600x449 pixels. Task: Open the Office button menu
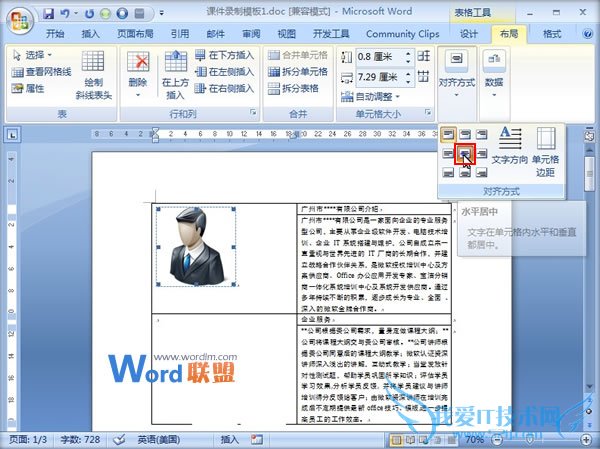pyautogui.click(x=20, y=20)
